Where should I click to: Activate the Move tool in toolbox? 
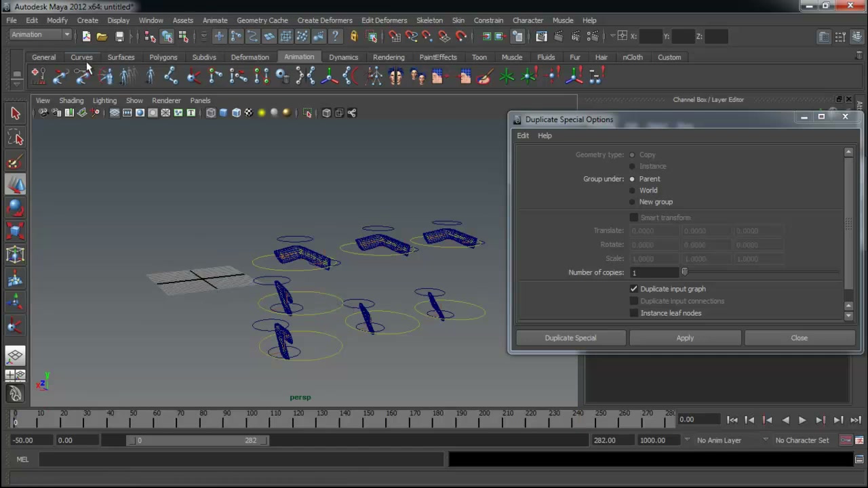(16, 185)
